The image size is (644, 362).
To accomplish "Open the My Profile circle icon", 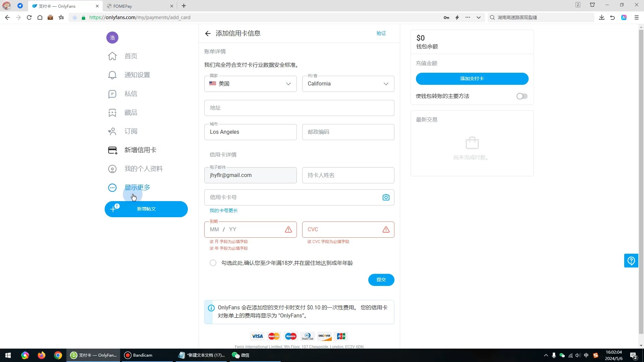I will [112, 169].
